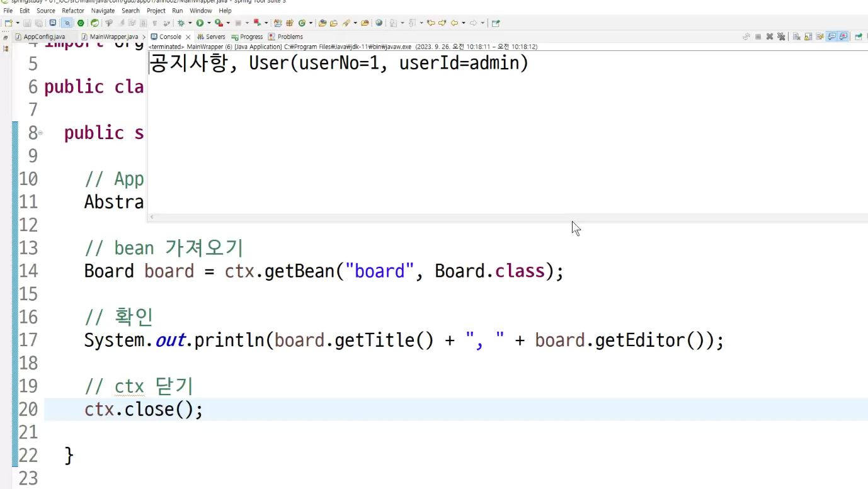Expand the Back history dropdown arrow
Screen dimensions: 868x489
tap(464, 23)
